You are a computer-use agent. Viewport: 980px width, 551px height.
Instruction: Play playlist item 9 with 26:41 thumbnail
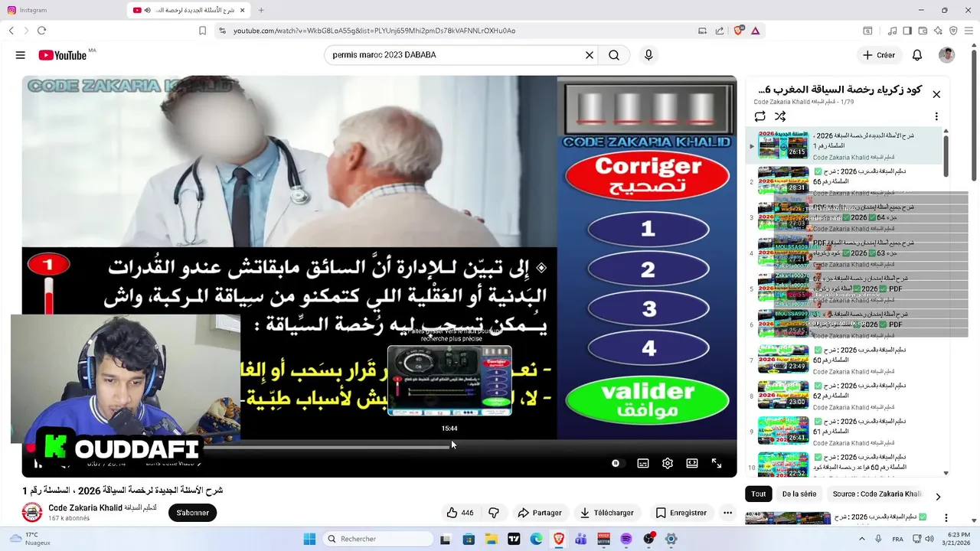pyautogui.click(x=783, y=431)
